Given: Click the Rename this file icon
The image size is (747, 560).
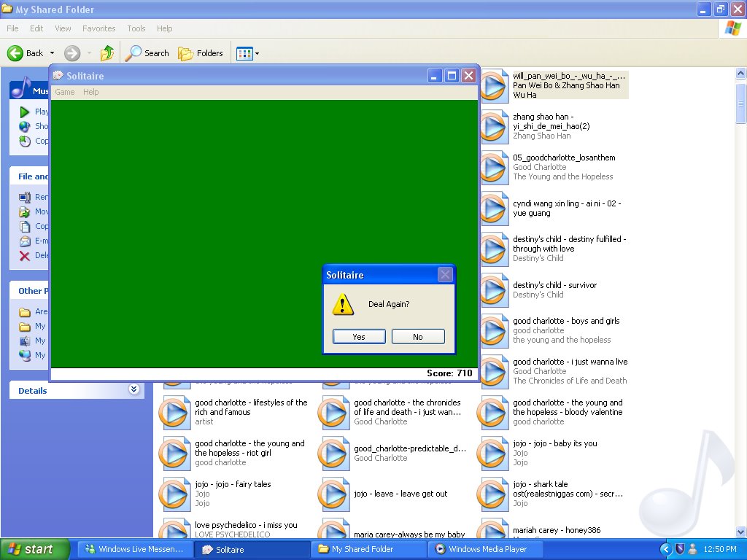Looking at the screenshot, I should pyautogui.click(x=25, y=197).
